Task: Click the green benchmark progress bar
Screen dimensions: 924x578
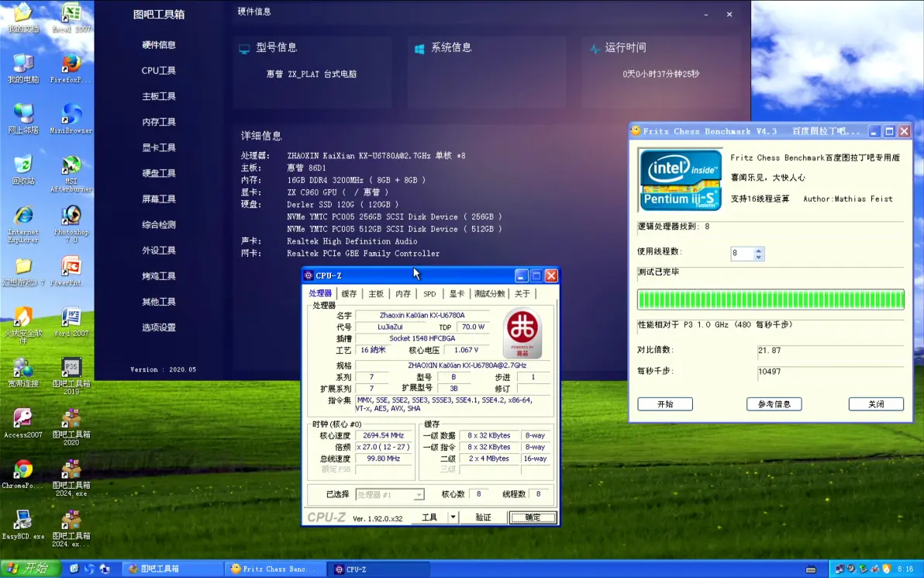Action: click(771, 299)
